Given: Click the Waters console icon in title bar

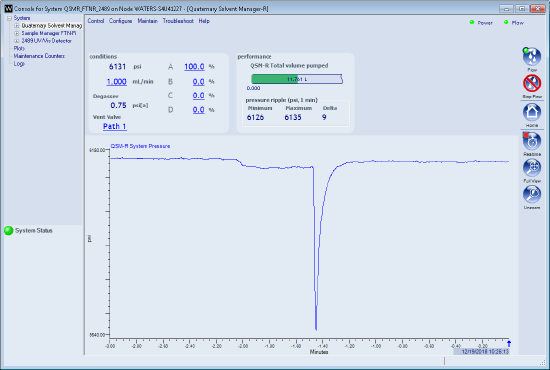Looking at the screenshot, I should coord(8,8).
